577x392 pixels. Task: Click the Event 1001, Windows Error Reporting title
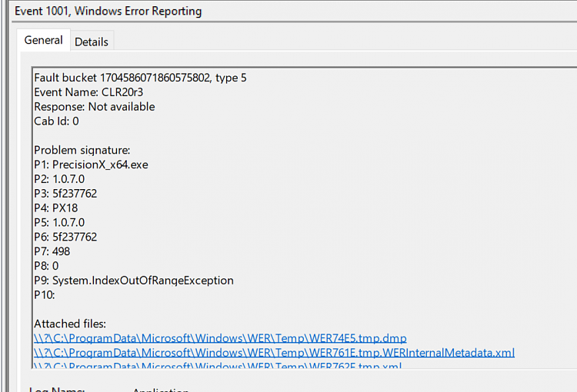(x=108, y=11)
